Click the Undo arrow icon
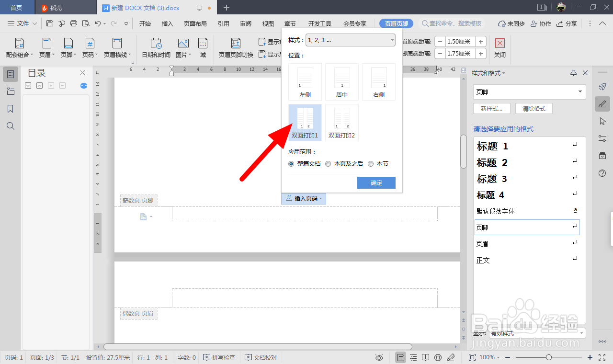 (98, 23)
